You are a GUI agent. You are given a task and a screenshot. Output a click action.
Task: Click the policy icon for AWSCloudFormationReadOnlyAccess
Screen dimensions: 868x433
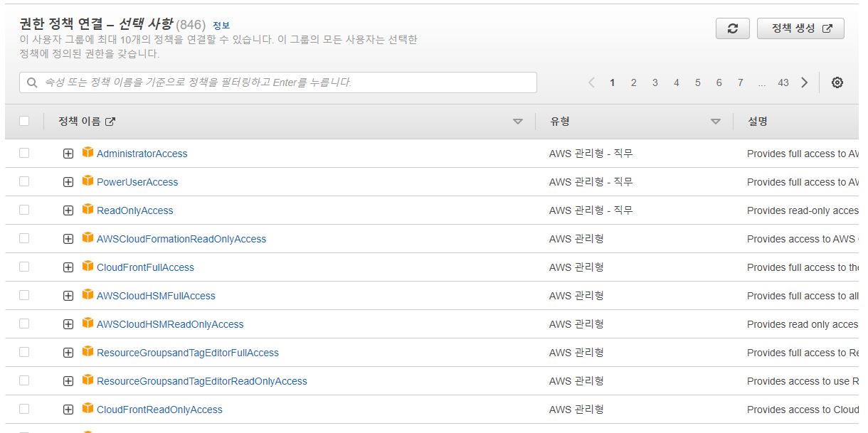click(88, 237)
